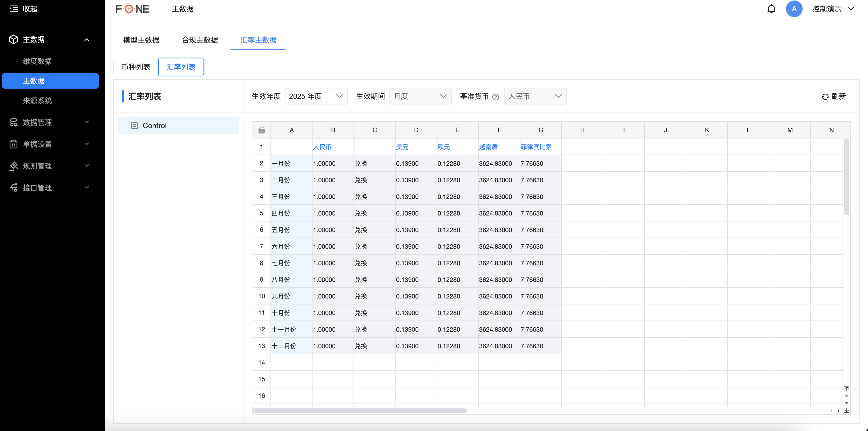Click the spreadsheet lock icon in corner
The height and width of the screenshot is (431, 868).
[x=261, y=130]
